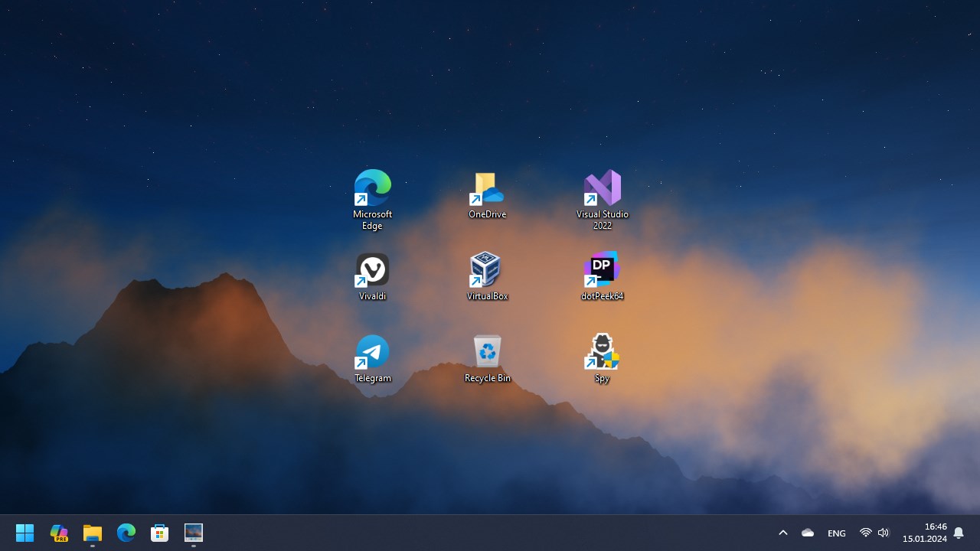This screenshot has height=551, width=980.
Task: Open Microsoft Store from the taskbar
Action: tap(160, 533)
